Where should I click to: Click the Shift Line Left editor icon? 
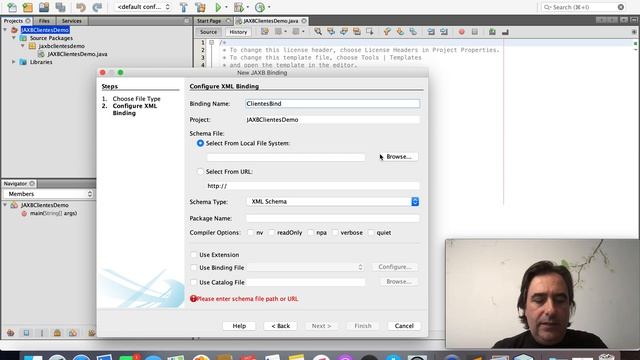click(431, 31)
